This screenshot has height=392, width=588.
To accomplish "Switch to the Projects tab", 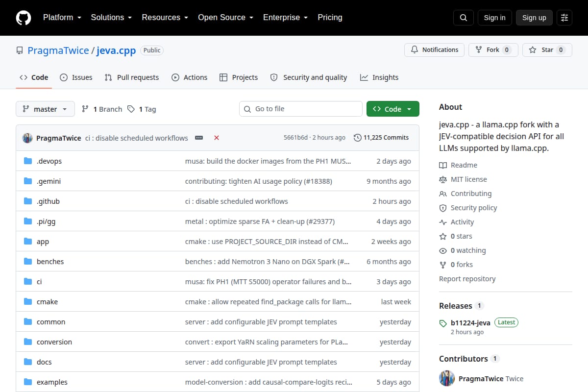I will (x=239, y=77).
